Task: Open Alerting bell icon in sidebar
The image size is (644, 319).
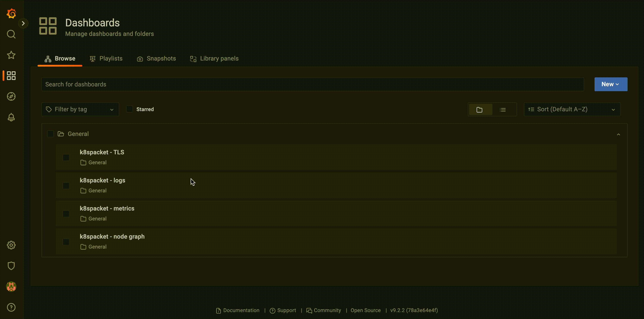Action: (x=11, y=117)
